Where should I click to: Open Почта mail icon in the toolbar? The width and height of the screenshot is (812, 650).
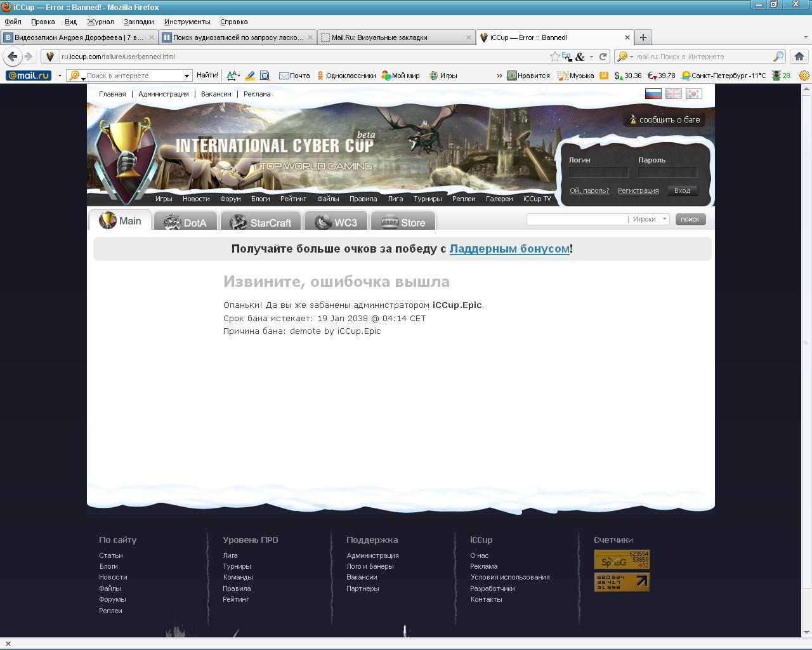[x=294, y=76]
